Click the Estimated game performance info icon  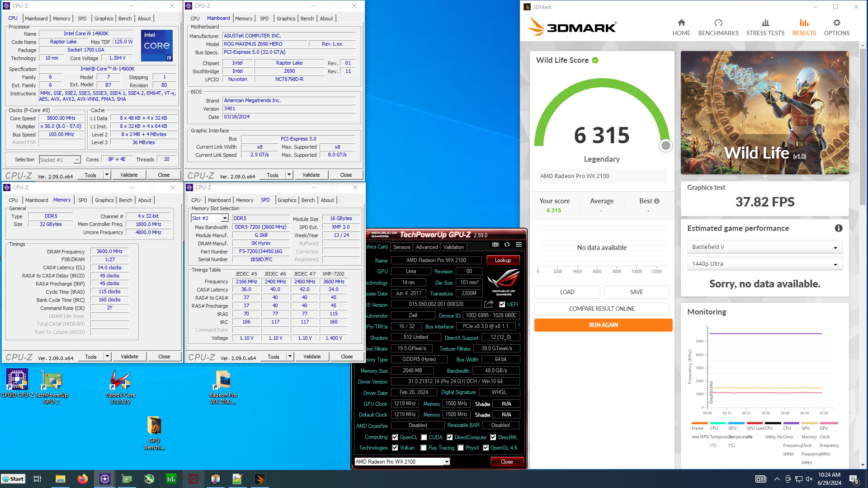pyautogui.click(x=839, y=228)
